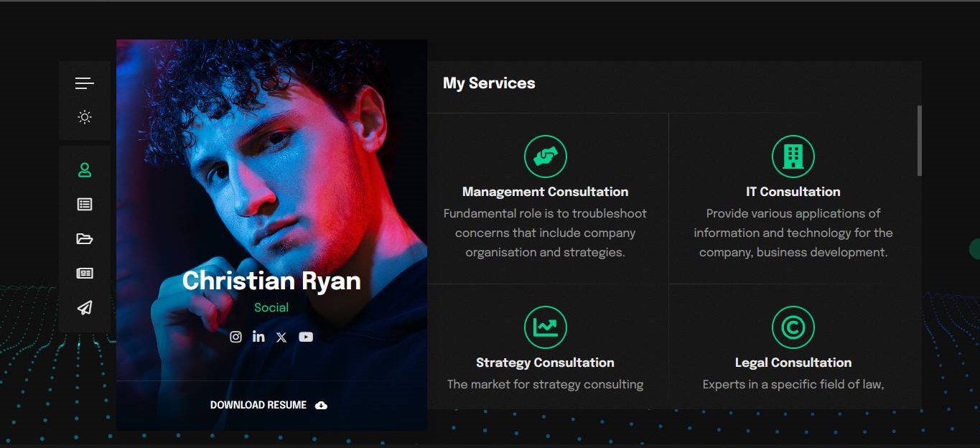Image resolution: width=980 pixels, height=448 pixels.
Task: Open the blog newspaper icon in sidebar
Action: point(85,274)
